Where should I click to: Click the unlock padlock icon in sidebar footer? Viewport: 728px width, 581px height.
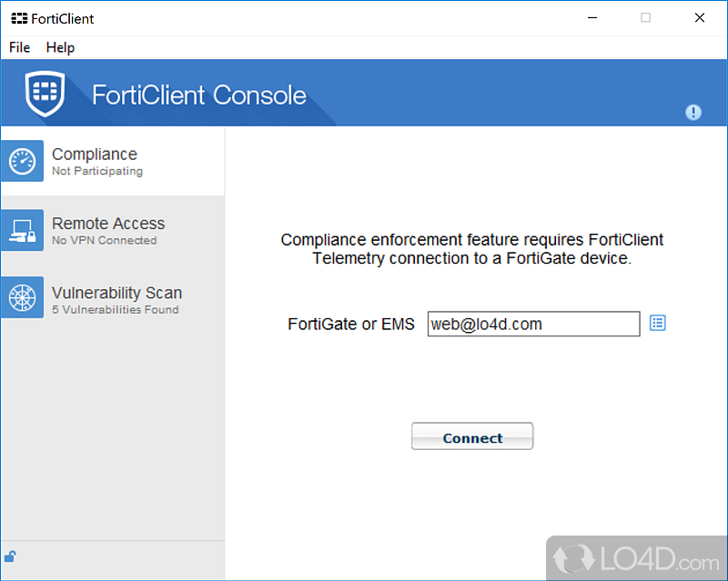tap(10, 556)
